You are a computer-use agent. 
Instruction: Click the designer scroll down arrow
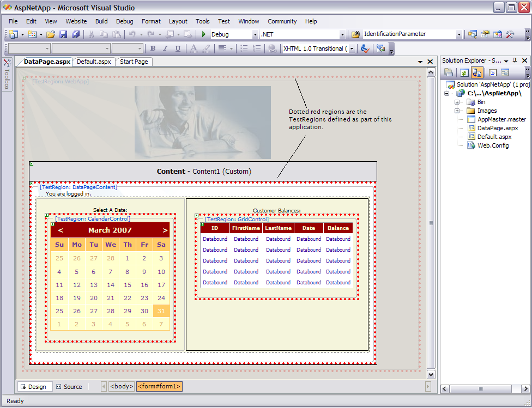(x=431, y=374)
